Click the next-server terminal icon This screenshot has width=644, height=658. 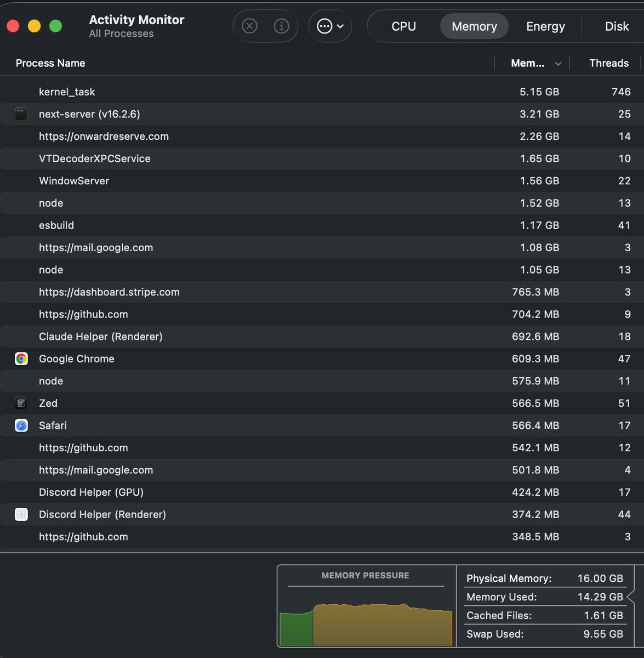[21, 114]
